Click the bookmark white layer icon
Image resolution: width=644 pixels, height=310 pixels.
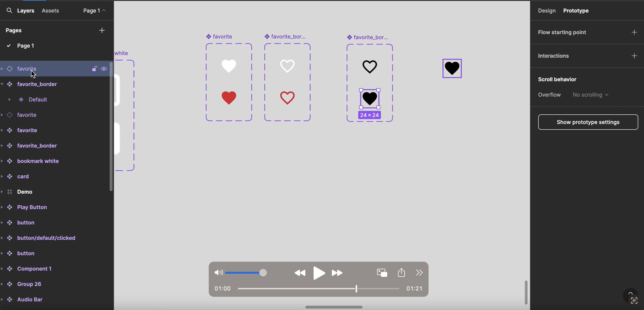click(x=9, y=161)
